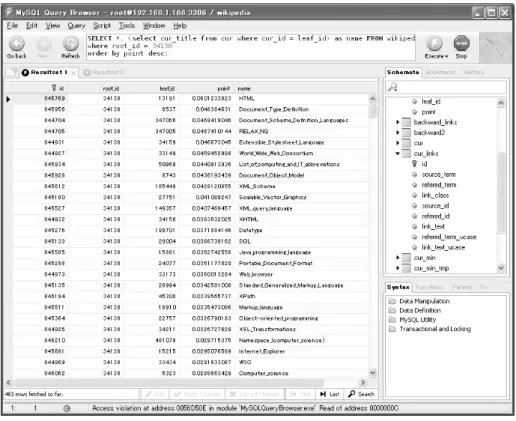Image resolution: width=516 pixels, height=421 pixels.
Task: Select the cur_links id key column icon
Action: click(414, 164)
